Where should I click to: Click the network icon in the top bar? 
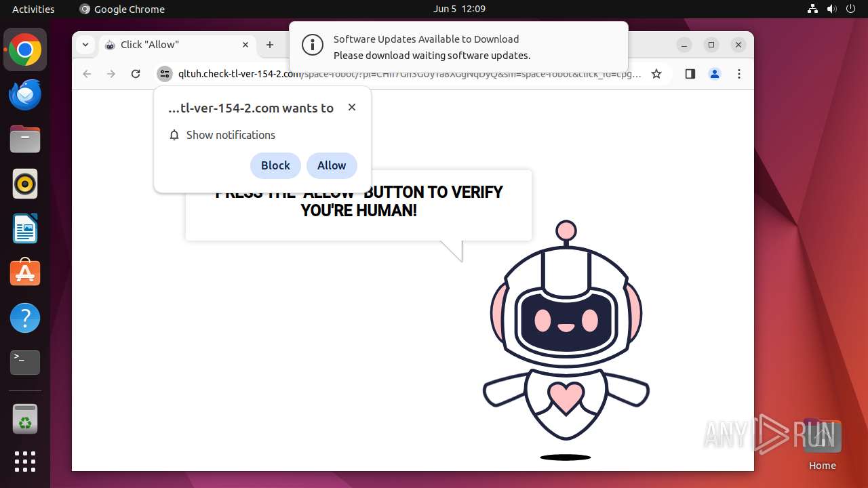click(813, 9)
